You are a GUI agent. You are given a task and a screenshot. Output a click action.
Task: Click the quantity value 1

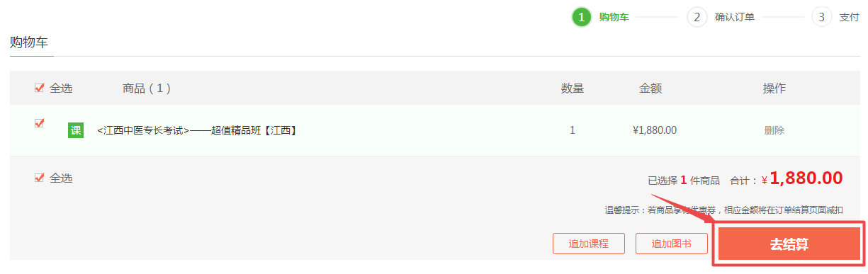pos(573,130)
